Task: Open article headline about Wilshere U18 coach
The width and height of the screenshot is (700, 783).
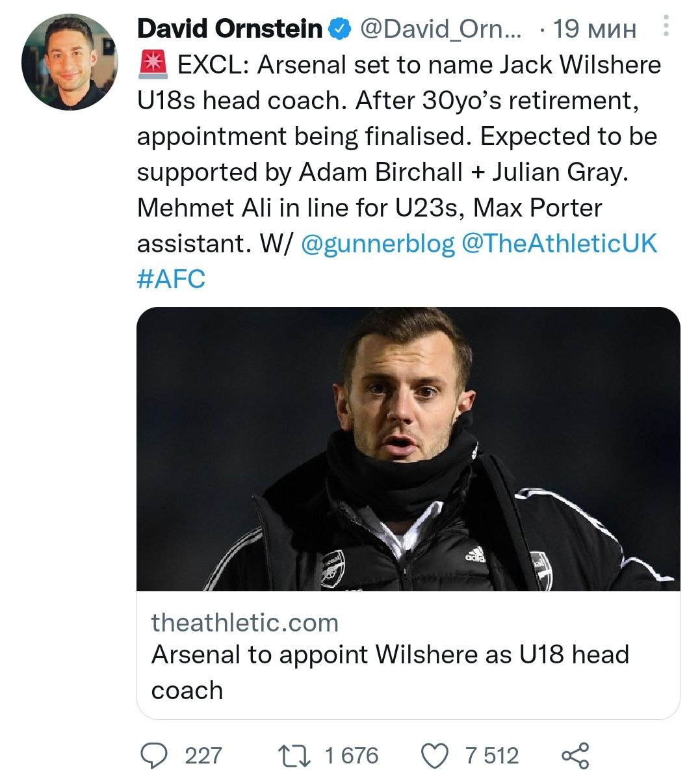Action: [x=390, y=671]
